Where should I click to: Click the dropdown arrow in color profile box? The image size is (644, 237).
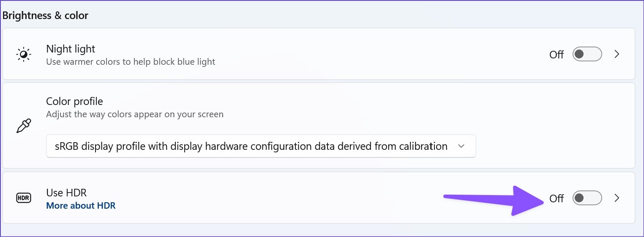(x=461, y=146)
